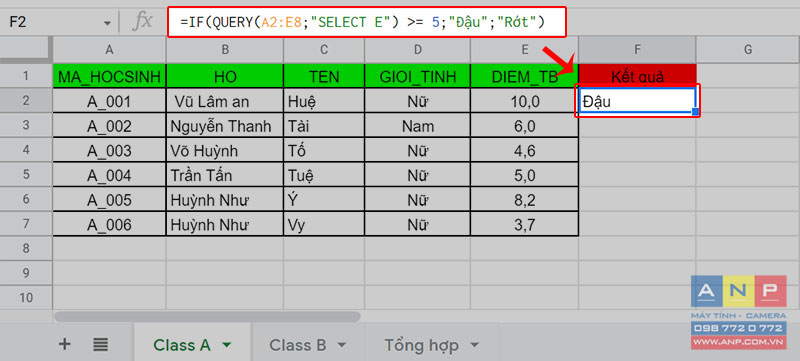Click the horizontal scrollbar thumb

[207, 317]
